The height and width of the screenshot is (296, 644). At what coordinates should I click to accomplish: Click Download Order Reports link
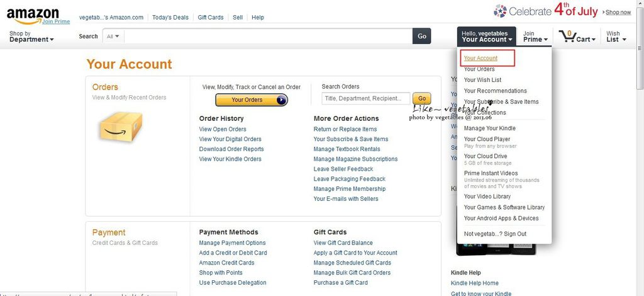(x=231, y=149)
